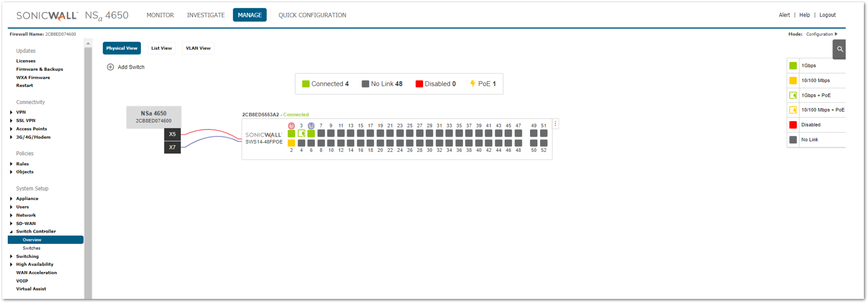
Task: Click switch port 39
Action: click(479, 134)
